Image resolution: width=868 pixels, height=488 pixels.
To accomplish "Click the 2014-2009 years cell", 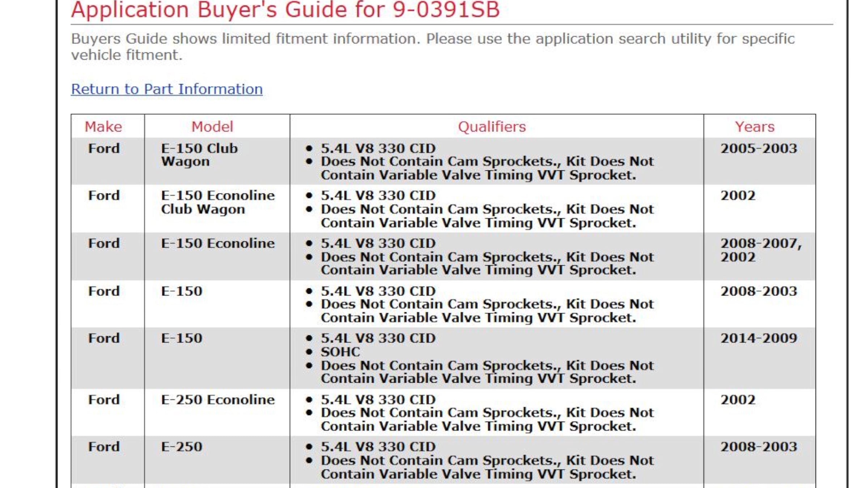I will [759, 338].
